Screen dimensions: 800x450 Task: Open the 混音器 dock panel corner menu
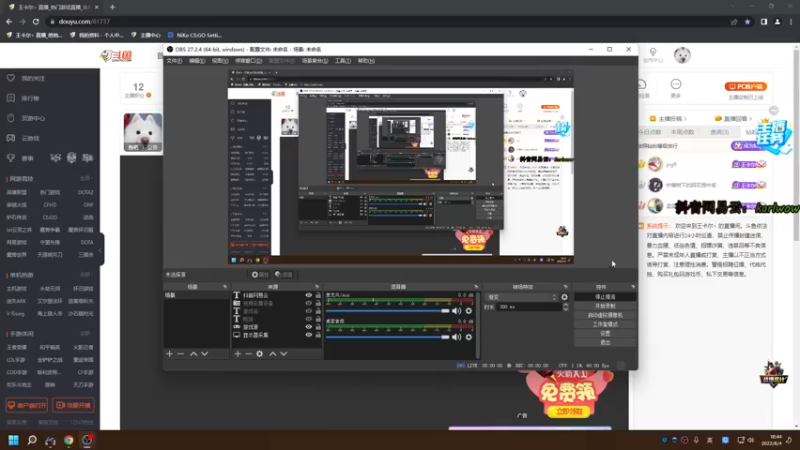pyautogui.click(x=476, y=287)
